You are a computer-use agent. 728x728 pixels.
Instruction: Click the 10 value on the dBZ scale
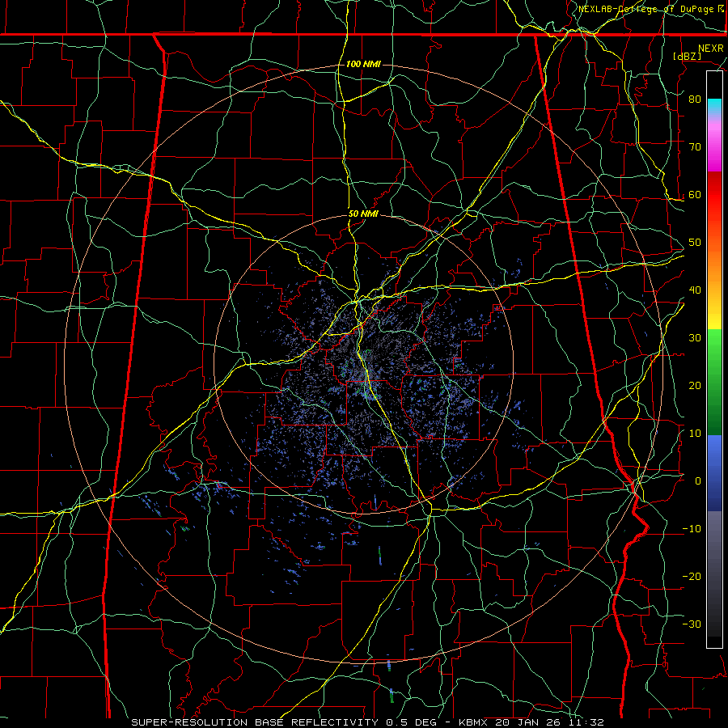click(695, 434)
